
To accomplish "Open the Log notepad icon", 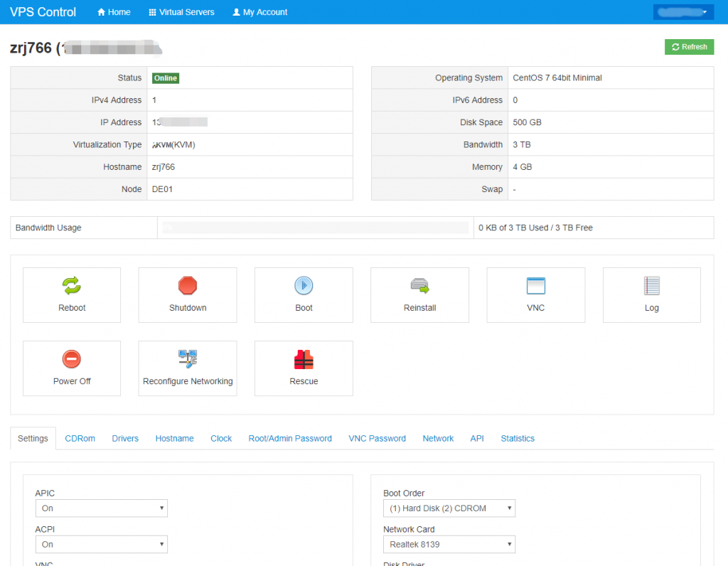I will point(651,286).
